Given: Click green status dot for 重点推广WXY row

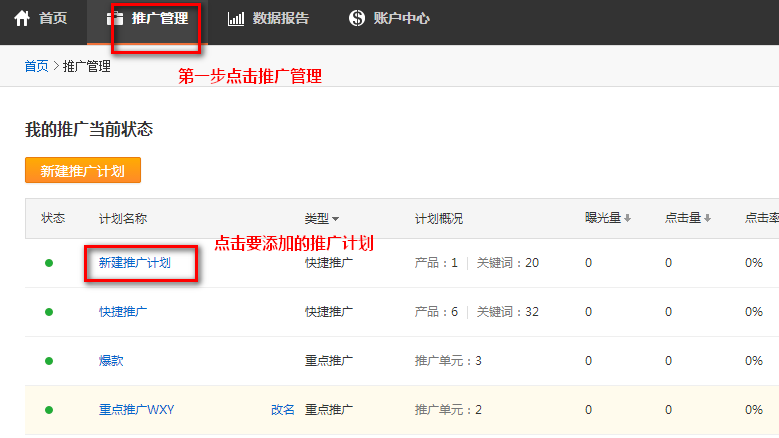Looking at the screenshot, I should coord(48,409).
